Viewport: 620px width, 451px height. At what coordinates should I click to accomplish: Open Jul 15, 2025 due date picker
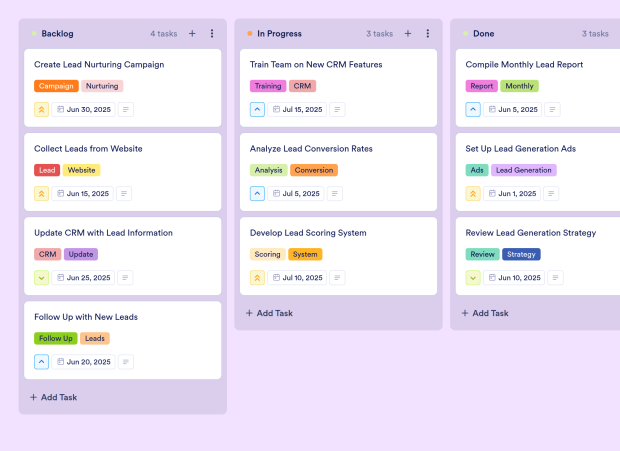[x=297, y=109]
